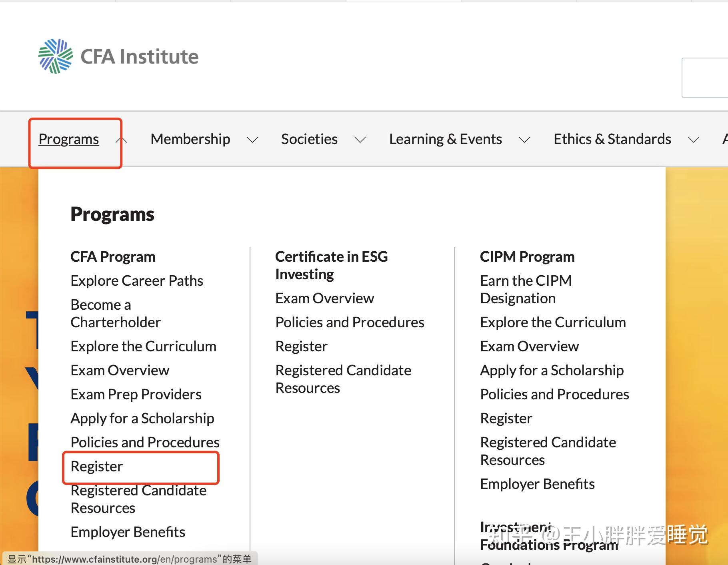Image resolution: width=728 pixels, height=565 pixels.
Task: Open CIPM Employer Benefits link
Action: [x=537, y=484]
